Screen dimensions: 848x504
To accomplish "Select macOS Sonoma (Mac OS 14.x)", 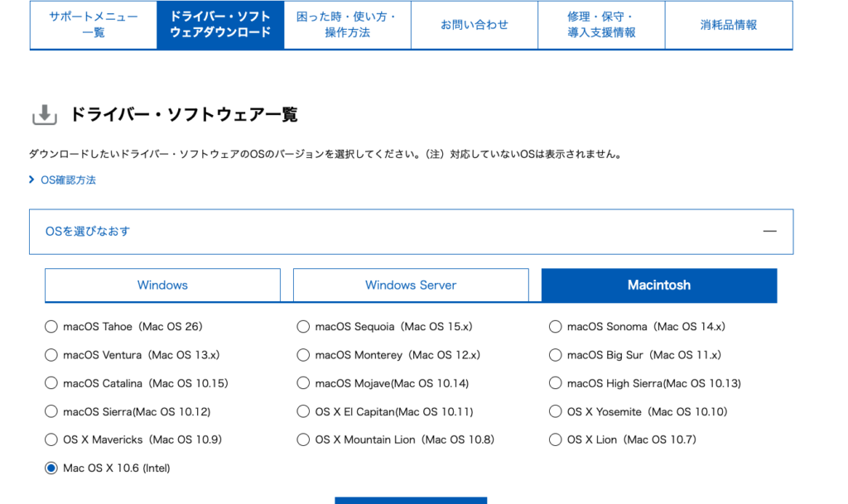I will (x=556, y=327).
